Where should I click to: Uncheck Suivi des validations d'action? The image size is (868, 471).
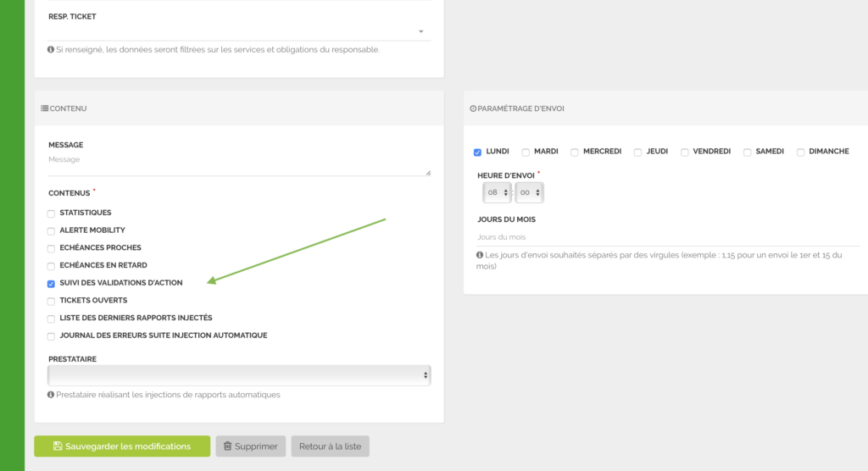pyautogui.click(x=52, y=284)
